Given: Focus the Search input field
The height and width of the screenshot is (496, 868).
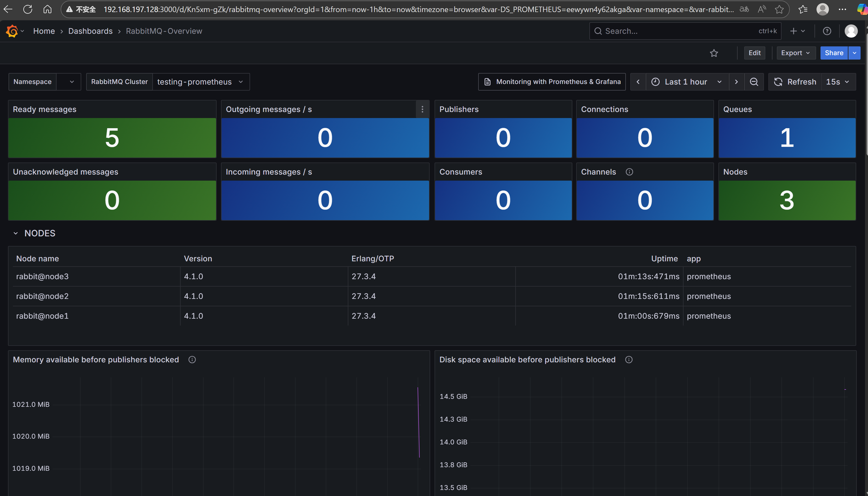Looking at the screenshot, I should [678, 31].
